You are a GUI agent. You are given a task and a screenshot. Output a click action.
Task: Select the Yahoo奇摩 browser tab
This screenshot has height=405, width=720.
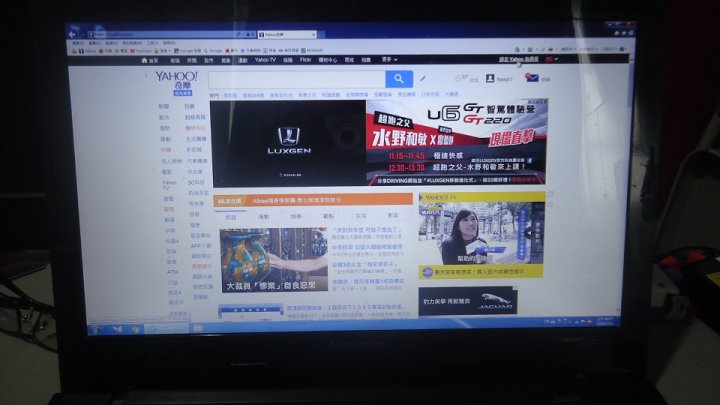tap(285, 34)
